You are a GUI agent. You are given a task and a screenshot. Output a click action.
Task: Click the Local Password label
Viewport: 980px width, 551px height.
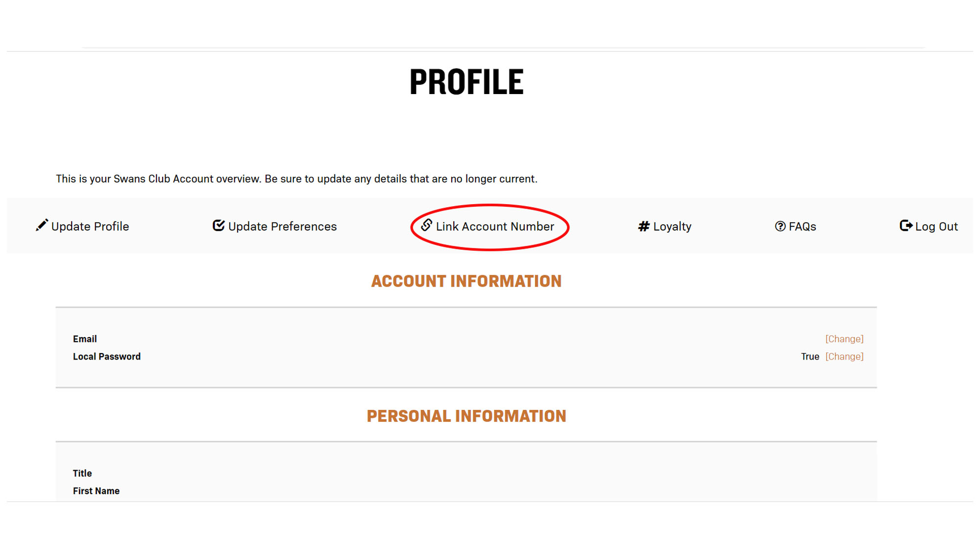pos(107,357)
